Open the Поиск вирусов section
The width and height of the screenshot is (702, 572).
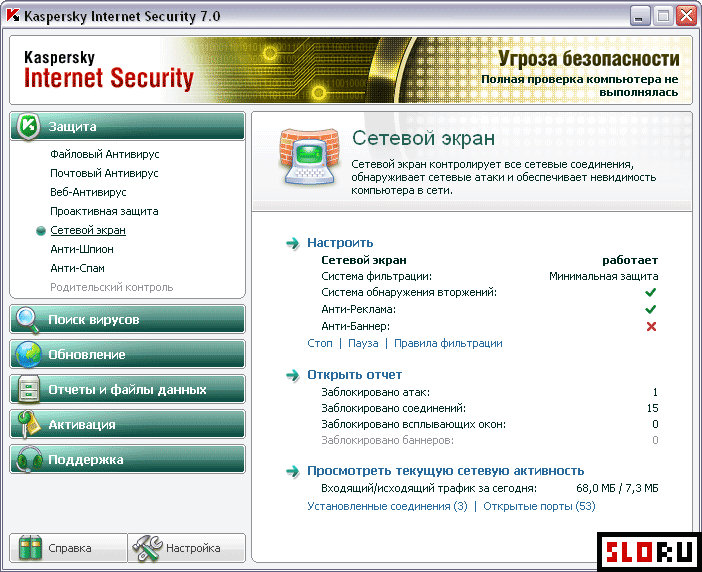point(127,320)
